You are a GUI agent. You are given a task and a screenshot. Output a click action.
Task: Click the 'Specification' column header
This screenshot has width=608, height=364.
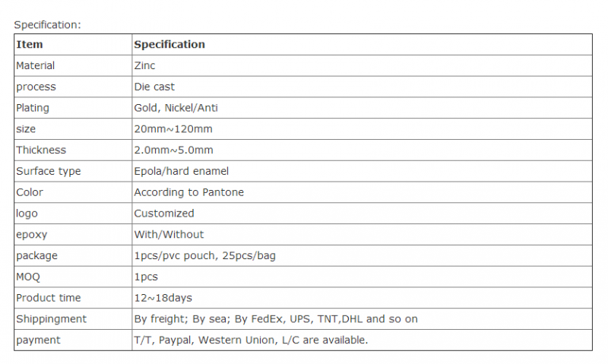pos(169,45)
